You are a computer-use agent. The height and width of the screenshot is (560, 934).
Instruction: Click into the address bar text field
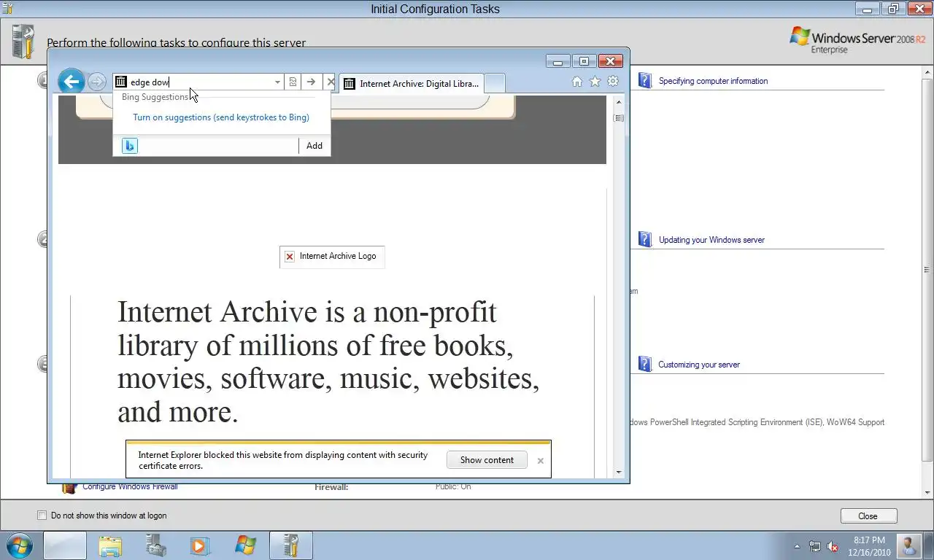(198, 82)
